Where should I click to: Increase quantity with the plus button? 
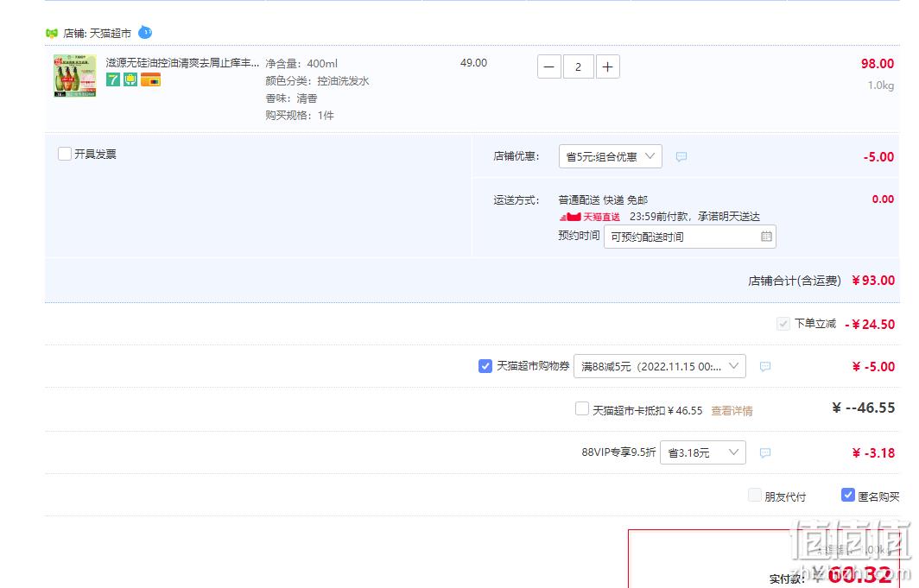[x=608, y=66]
